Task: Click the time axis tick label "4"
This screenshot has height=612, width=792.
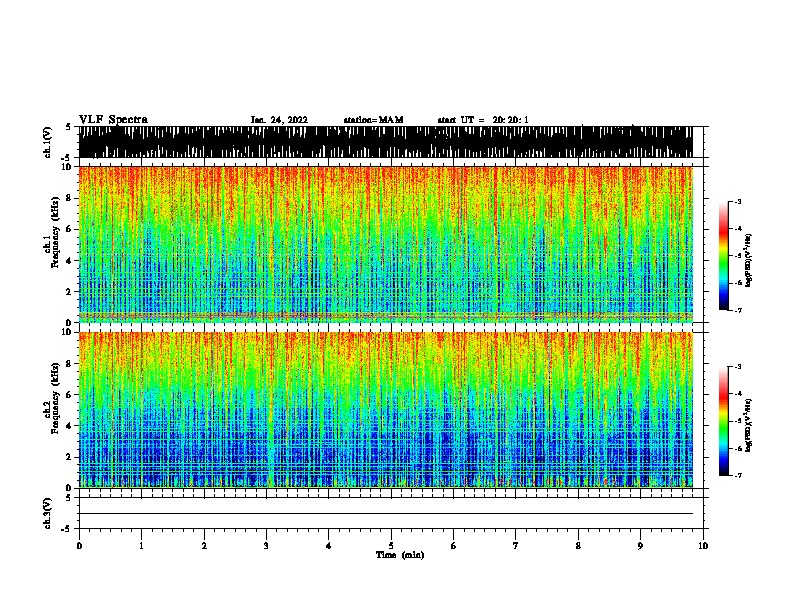Action: click(328, 546)
